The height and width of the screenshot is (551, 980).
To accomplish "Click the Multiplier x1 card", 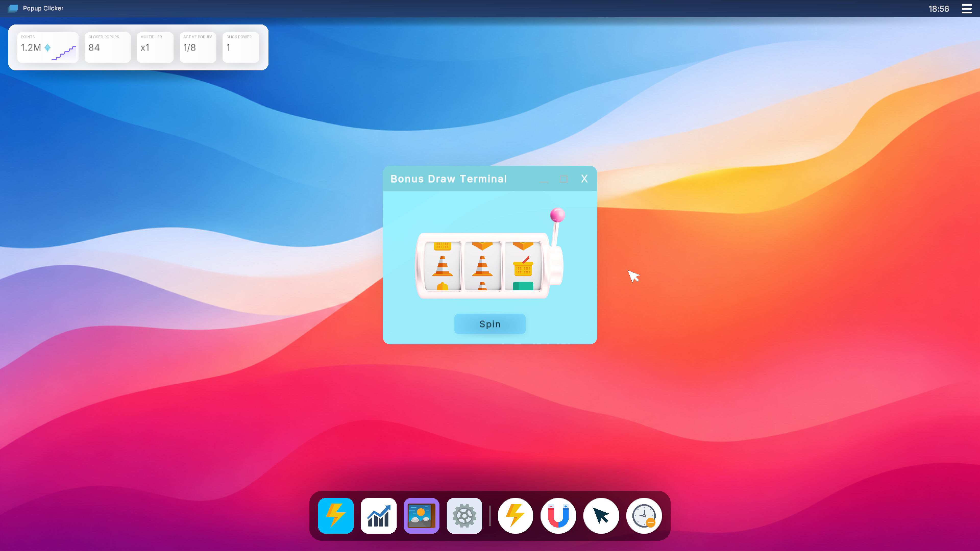I will pyautogui.click(x=155, y=47).
